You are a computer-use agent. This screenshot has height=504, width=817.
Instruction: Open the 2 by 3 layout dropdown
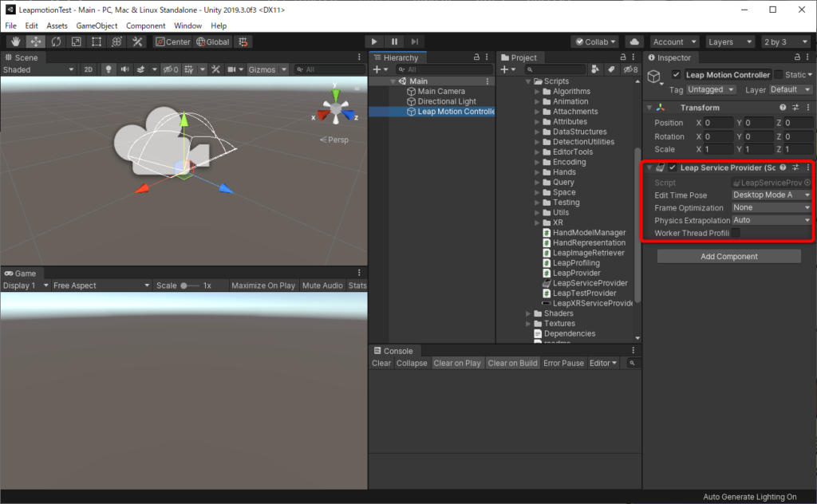tap(786, 41)
